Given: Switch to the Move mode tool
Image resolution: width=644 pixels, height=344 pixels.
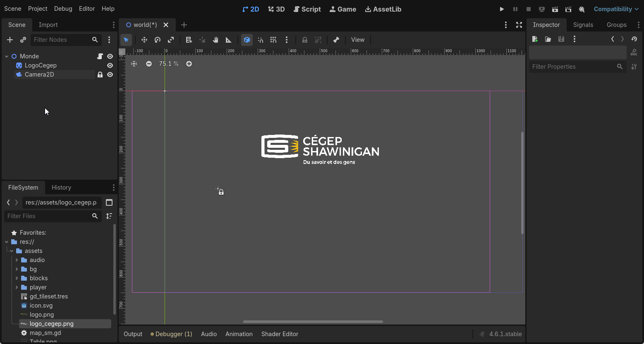Looking at the screenshot, I should click(144, 40).
